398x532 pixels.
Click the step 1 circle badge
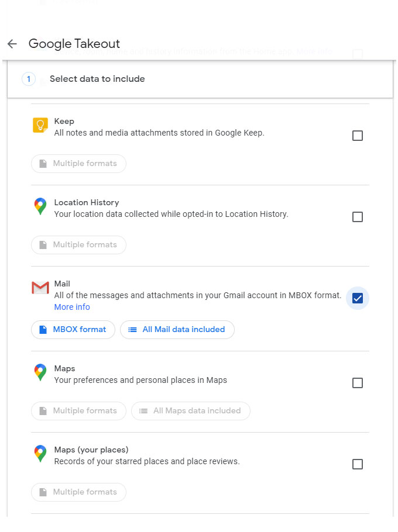(28, 78)
